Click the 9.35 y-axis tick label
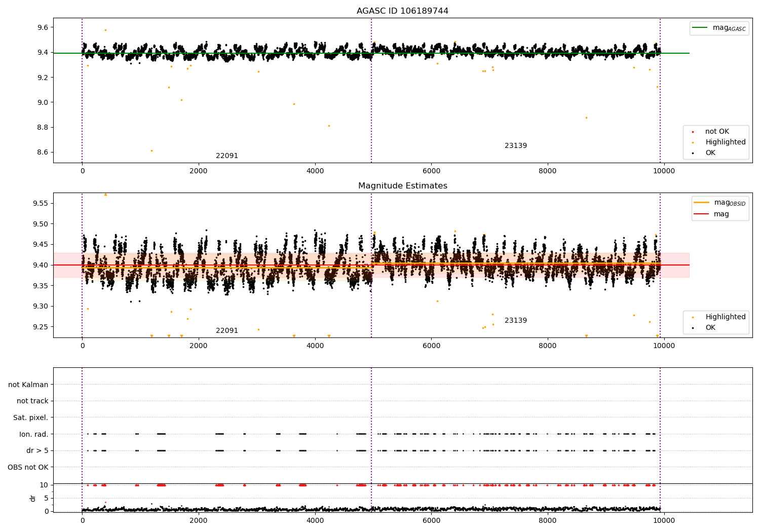760x532 pixels. click(41, 286)
